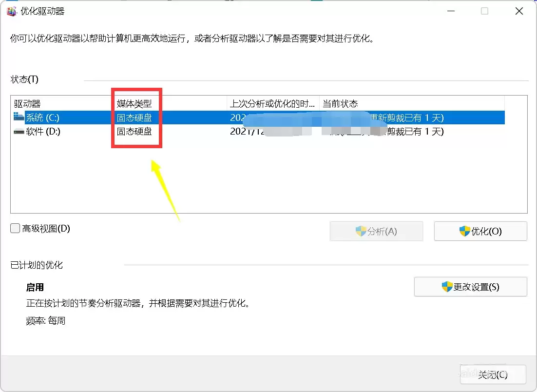Click the shield icon on 优化(O) button
The image size is (537, 392).
(464, 232)
